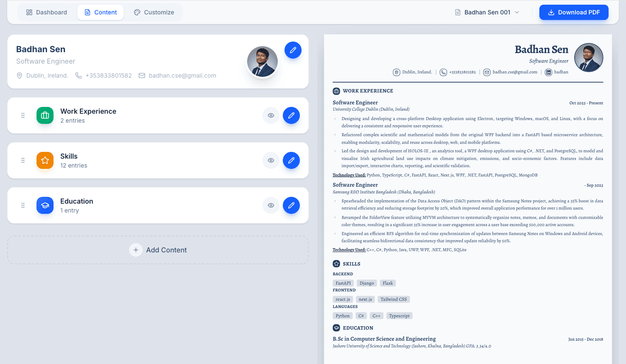Viewport: 626px width, 364px height.
Task: Toggle the Education section visibility
Action: [x=271, y=205]
